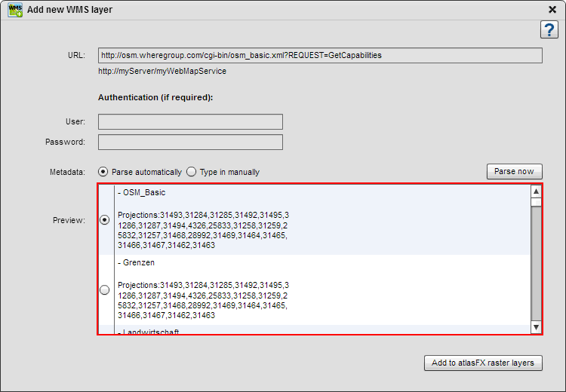Select the Type in manually option
The width and height of the screenshot is (566, 392).
[x=192, y=172]
